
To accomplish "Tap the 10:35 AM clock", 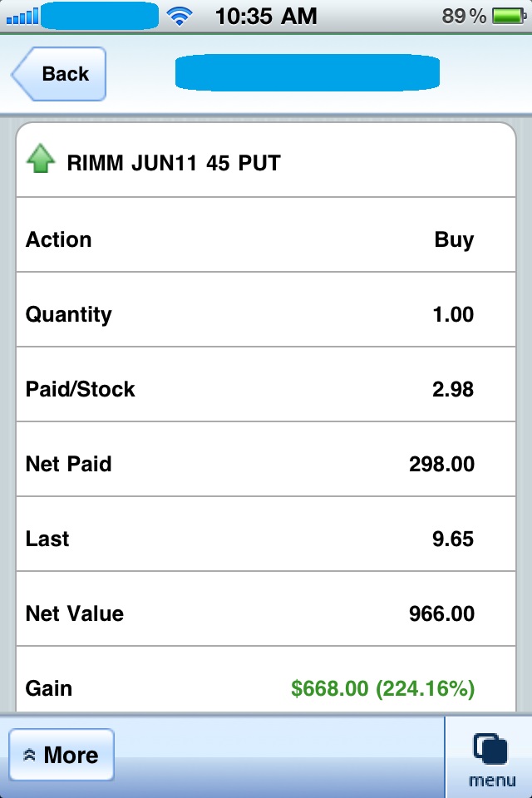I will tap(266, 16).
